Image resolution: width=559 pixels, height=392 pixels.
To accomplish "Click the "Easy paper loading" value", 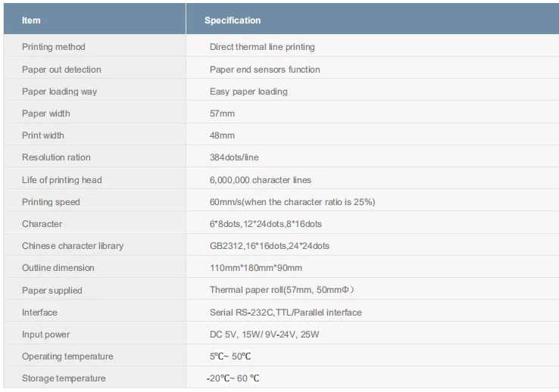I will pos(248,92).
